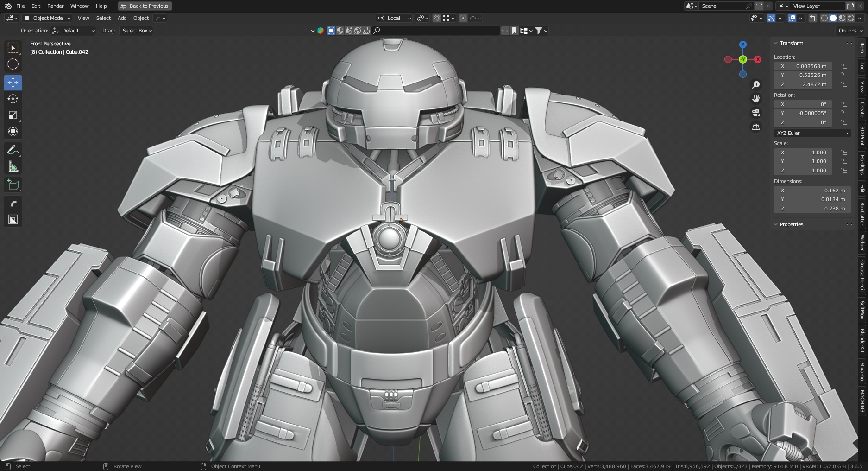Click the red X axis on gizmo
This screenshot has height=471, width=868.
pyautogui.click(x=758, y=59)
